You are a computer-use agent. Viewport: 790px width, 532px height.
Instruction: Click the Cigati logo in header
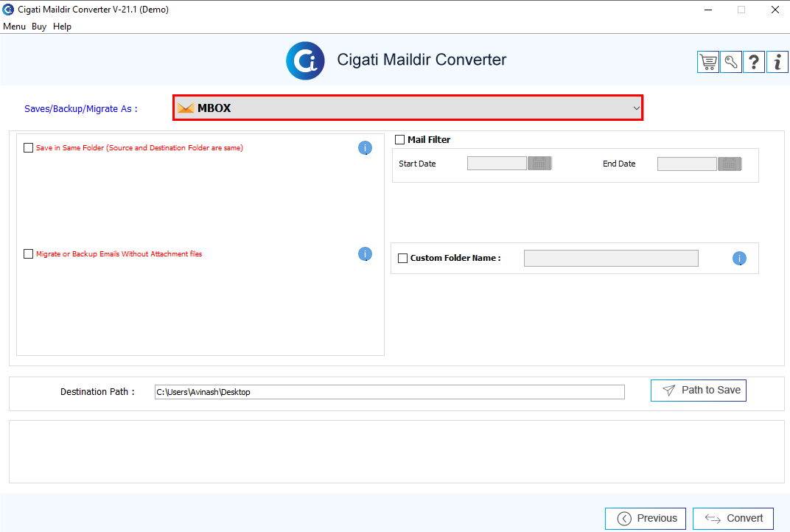[x=305, y=61]
